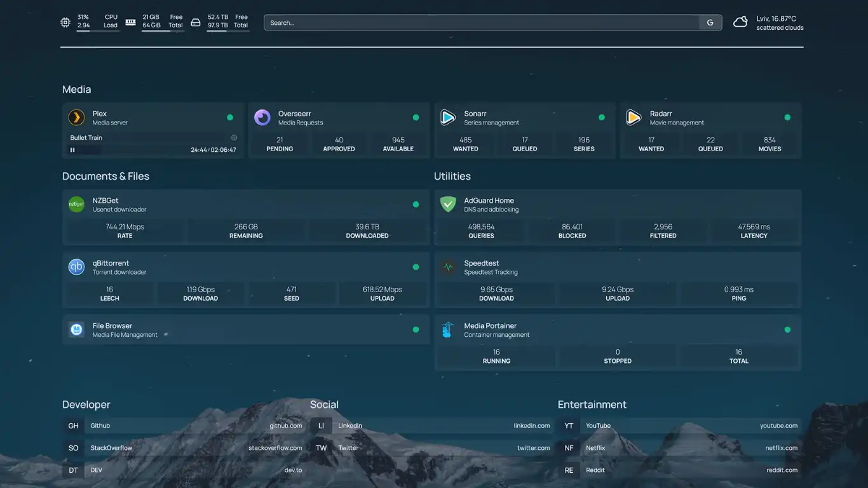Collapse the Utilities section heading

pos(452,177)
